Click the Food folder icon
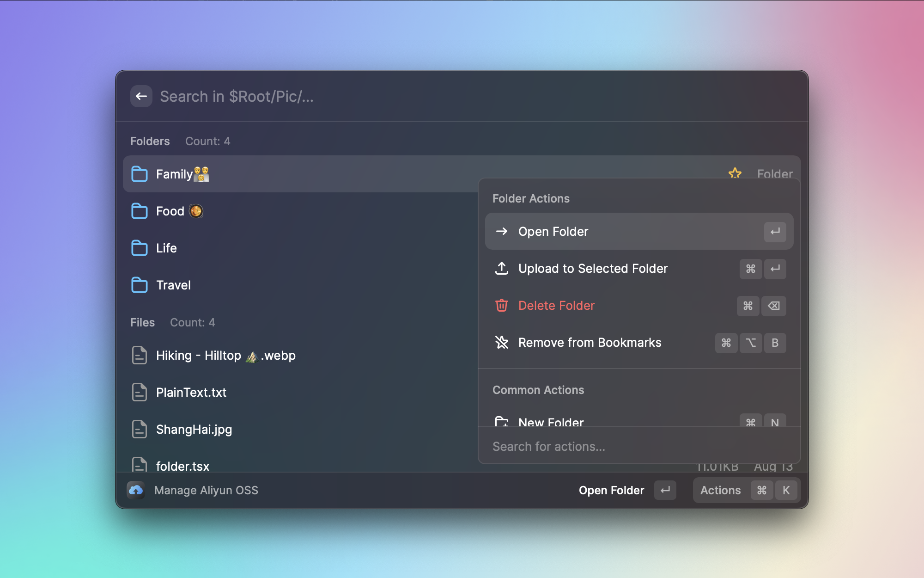924x578 pixels. click(139, 211)
